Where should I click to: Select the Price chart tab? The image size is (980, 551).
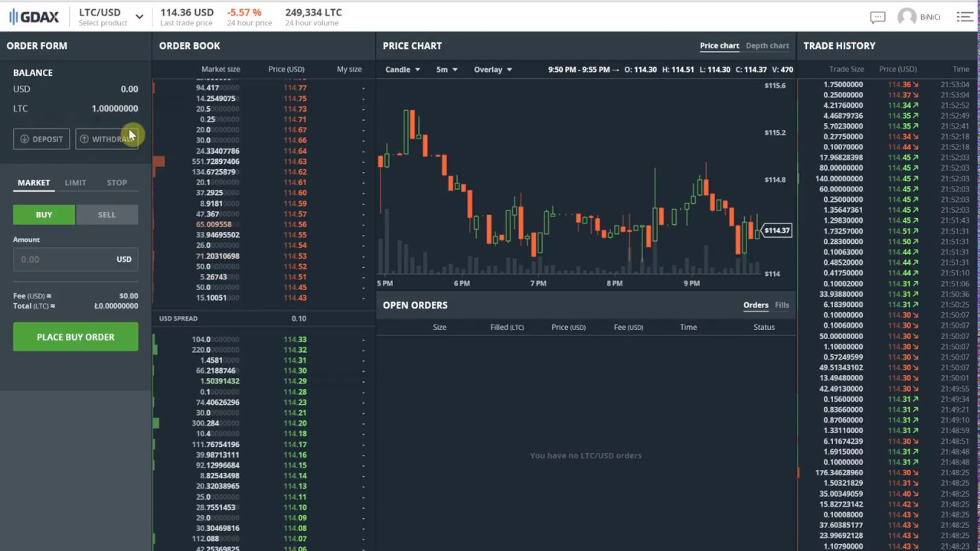(720, 46)
